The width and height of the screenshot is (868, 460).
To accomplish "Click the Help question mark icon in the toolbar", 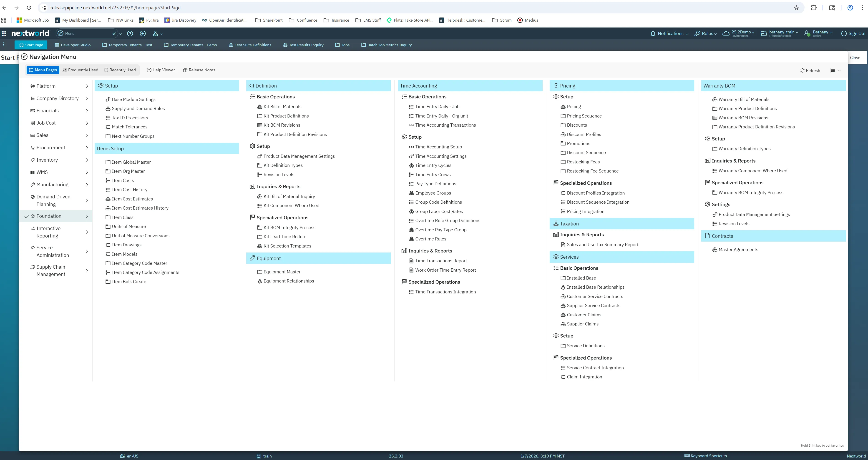I will point(130,33).
